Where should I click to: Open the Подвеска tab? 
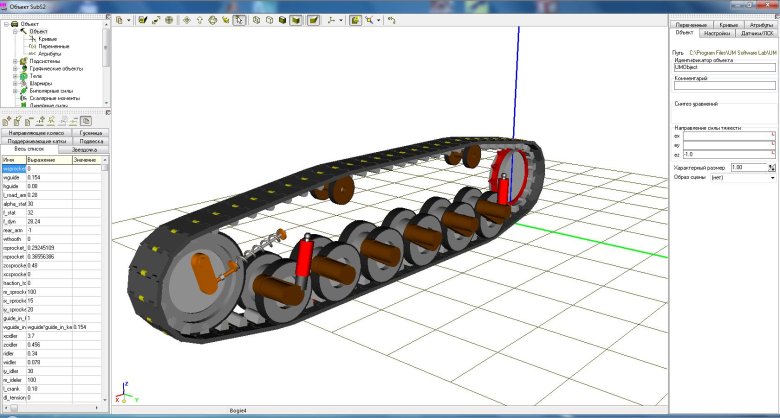(x=91, y=141)
